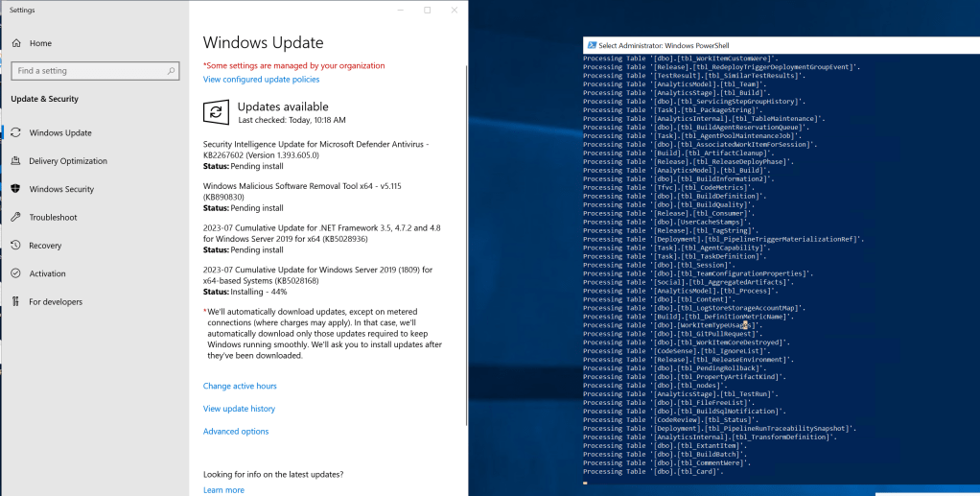Screen dimensions: 980x496
Task: Open View update history link
Action: pyautogui.click(x=239, y=409)
